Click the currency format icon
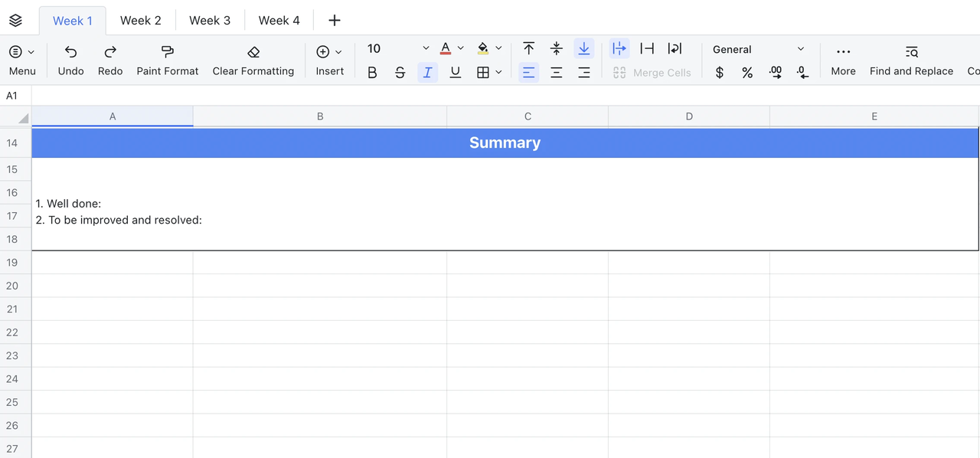The image size is (980, 458). (719, 73)
